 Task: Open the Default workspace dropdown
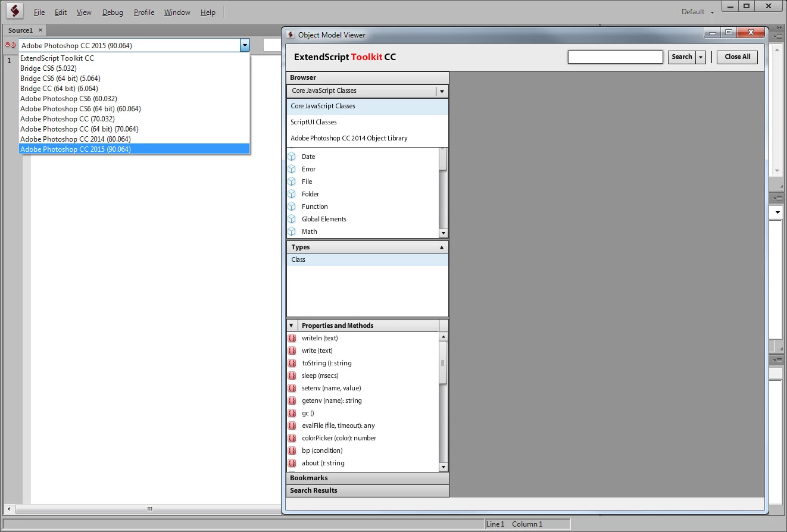click(x=697, y=12)
